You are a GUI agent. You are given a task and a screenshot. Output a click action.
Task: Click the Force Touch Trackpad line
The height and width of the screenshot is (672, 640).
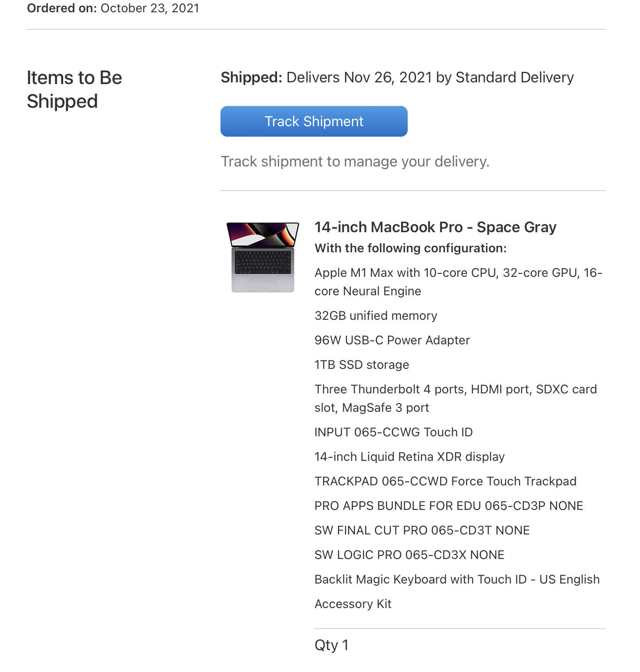pos(445,481)
